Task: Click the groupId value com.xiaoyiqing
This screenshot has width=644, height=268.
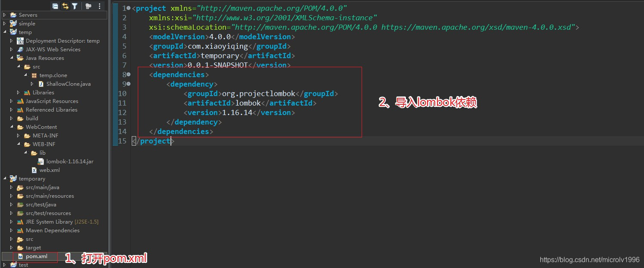Action: (218, 46)
